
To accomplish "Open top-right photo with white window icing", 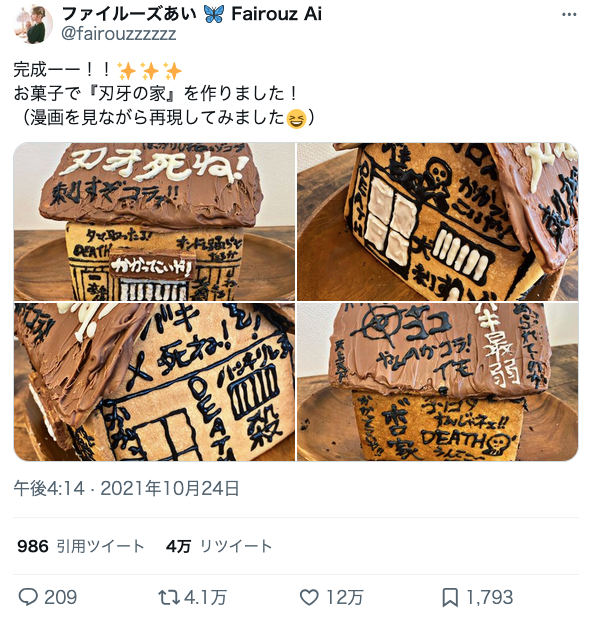I will (x=438, y=222).
